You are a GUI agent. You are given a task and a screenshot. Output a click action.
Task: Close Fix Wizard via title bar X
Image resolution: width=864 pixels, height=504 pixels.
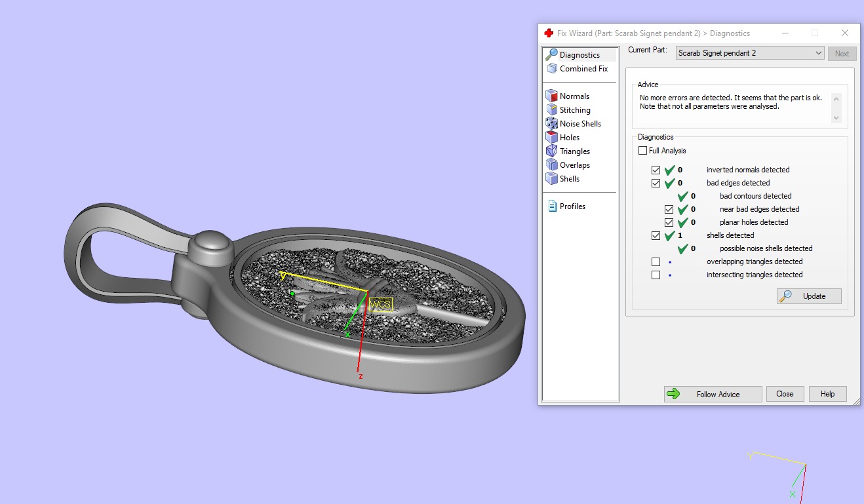pyautogui.click(x=845, y=33)
